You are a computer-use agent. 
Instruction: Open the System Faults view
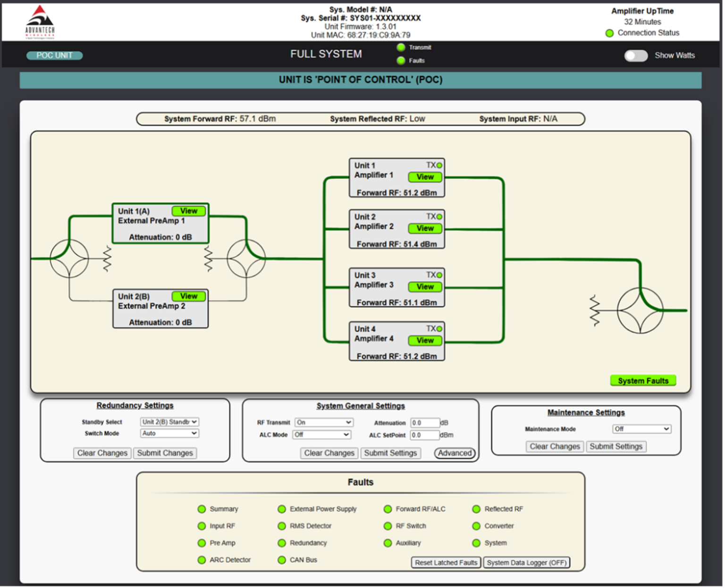coord(643,380)
